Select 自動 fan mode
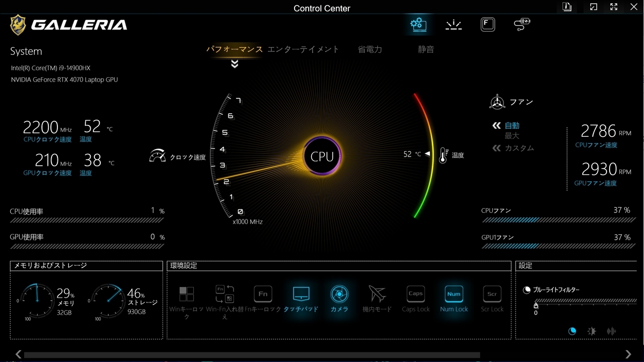Image resolution: width=644 pixels, height=362 pixels. pos(512,125)
